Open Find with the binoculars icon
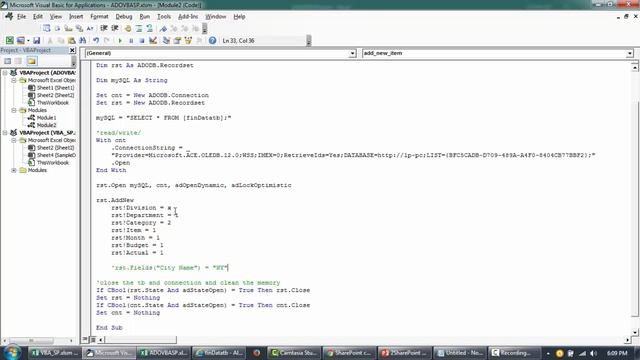Screen dimensions: 640x360 (x=82, y=40)
